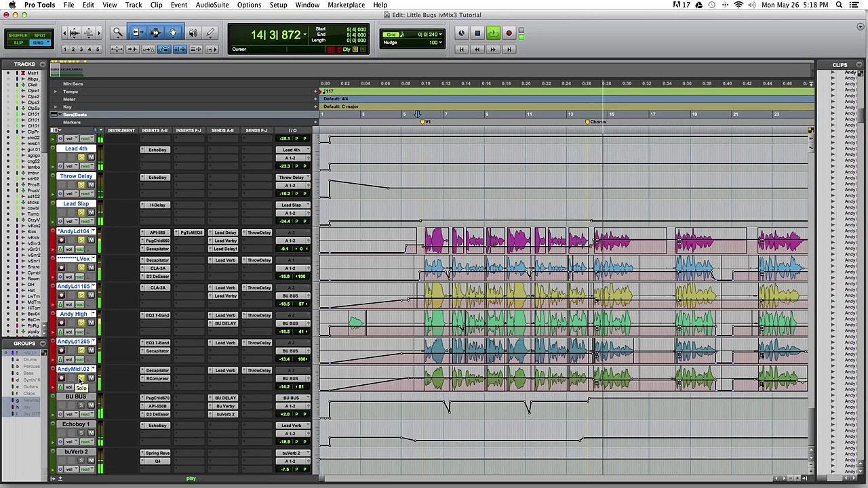The height and width of the screenshot is (488, 868).
Task: Click zoom preset button 5
Action: pos(97,49)
